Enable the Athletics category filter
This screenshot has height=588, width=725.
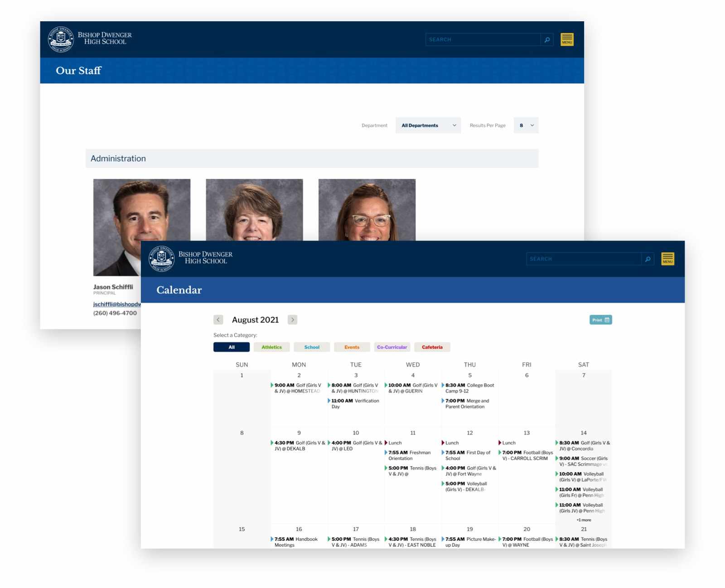coord(272,347)
